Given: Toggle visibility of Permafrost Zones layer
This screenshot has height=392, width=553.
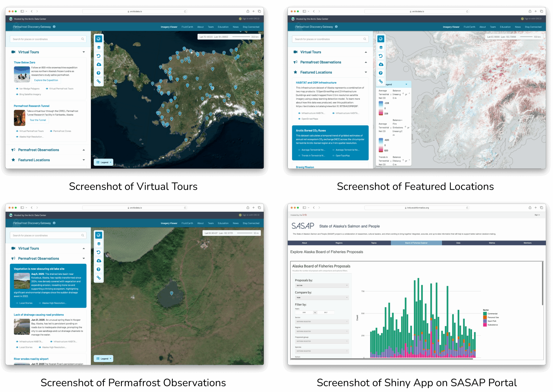Looking at the screenshot, I should tap(51, 131).
